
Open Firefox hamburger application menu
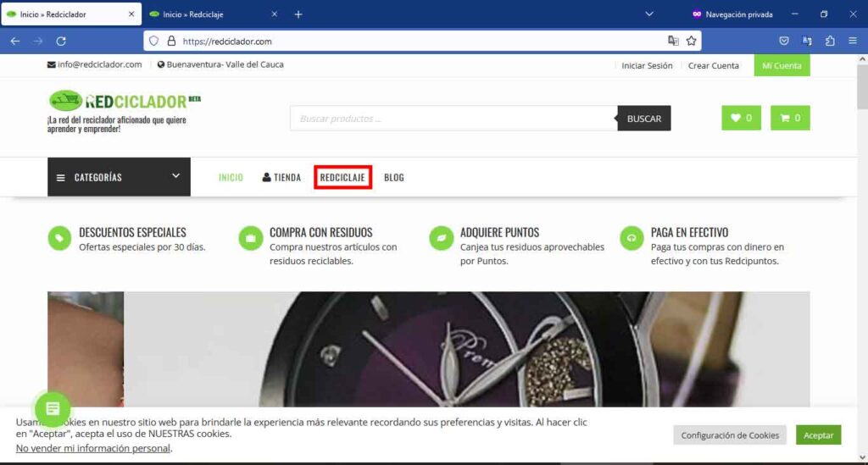pos(852,41)
